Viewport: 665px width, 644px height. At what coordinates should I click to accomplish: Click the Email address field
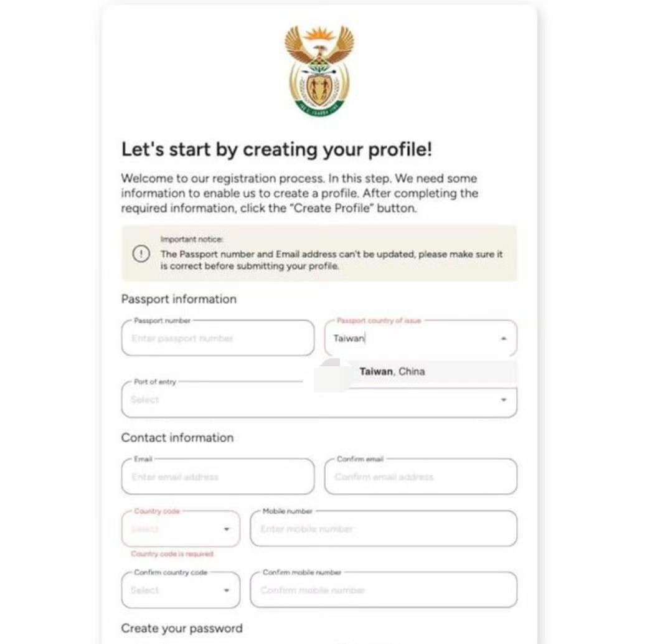point(217,476)
